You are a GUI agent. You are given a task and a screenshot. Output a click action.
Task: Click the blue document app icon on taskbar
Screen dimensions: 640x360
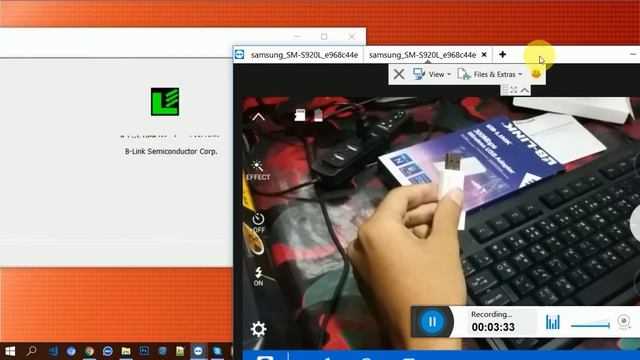(x=162, y=351)
